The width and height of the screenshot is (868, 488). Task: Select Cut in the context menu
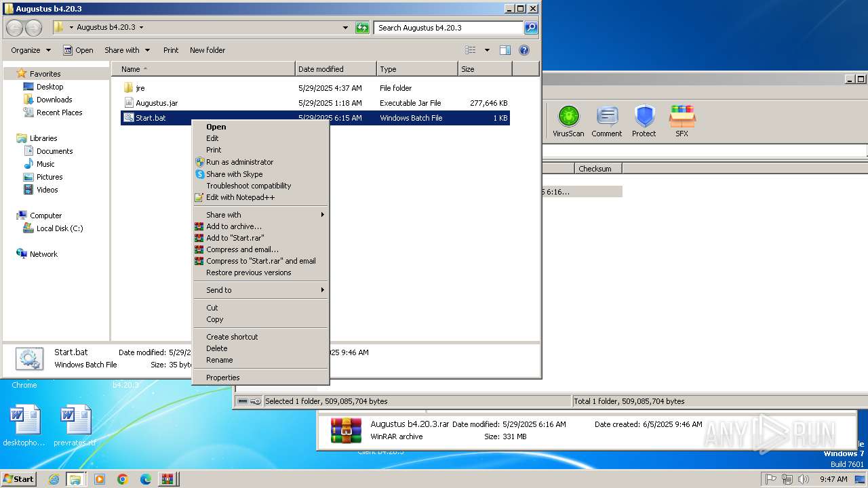[x=260, y=308]
